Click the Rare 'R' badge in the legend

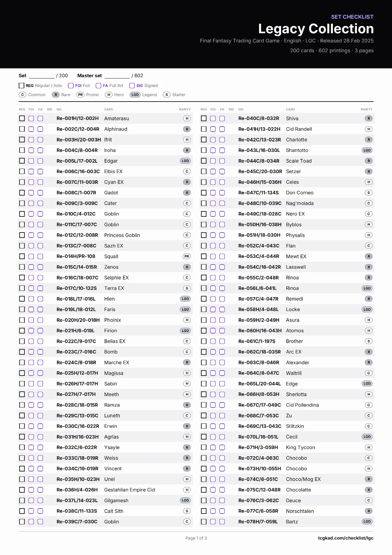[56, 95]
